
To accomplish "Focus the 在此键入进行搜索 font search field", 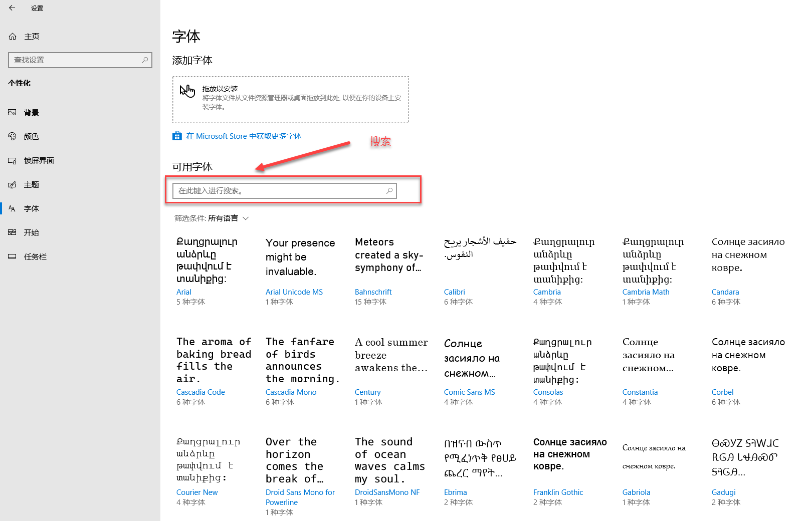I will pos(285,190).
